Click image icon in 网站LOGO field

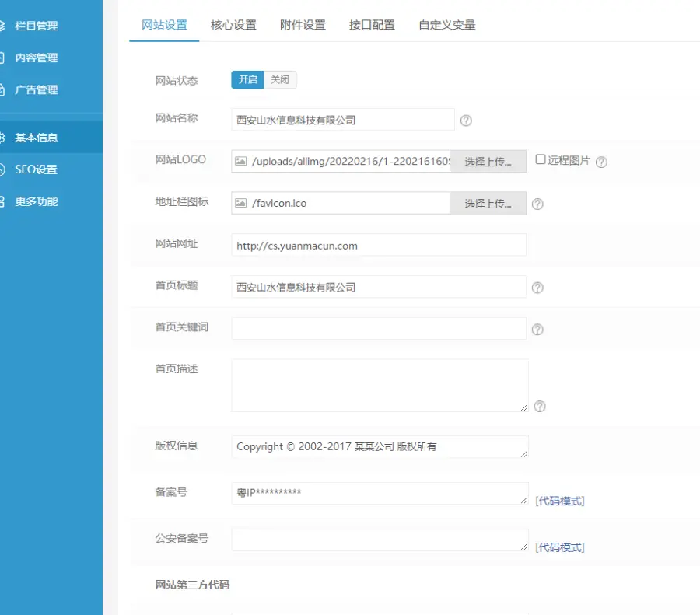pyautogui.click(x=241, y=162)
